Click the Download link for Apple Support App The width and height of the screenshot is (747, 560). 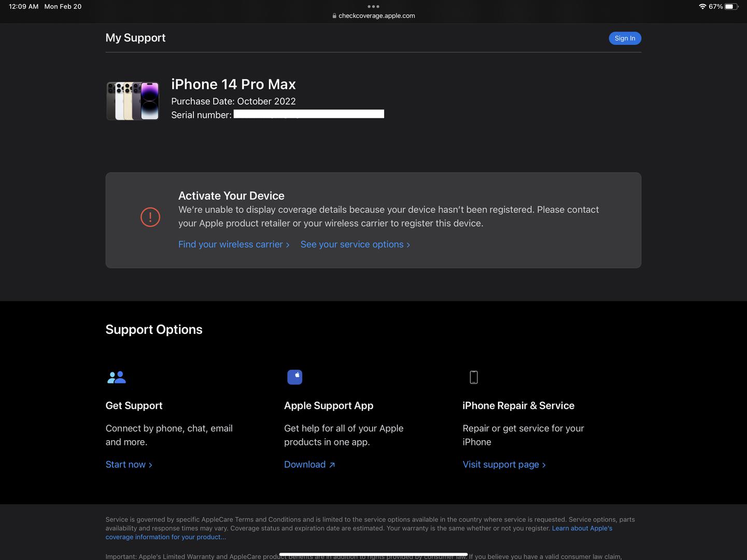pyautogui.click(x=309, y=465)
